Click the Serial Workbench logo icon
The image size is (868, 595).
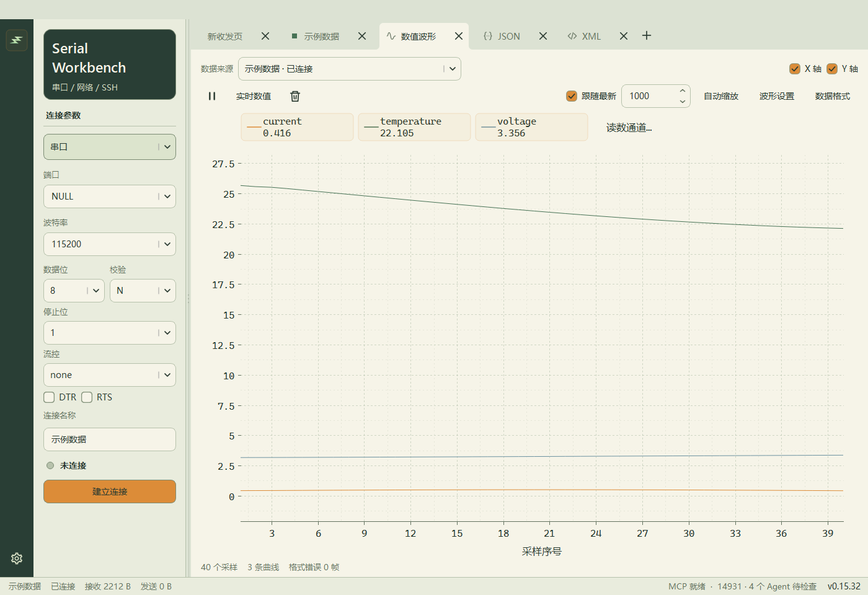coord(17,40)
